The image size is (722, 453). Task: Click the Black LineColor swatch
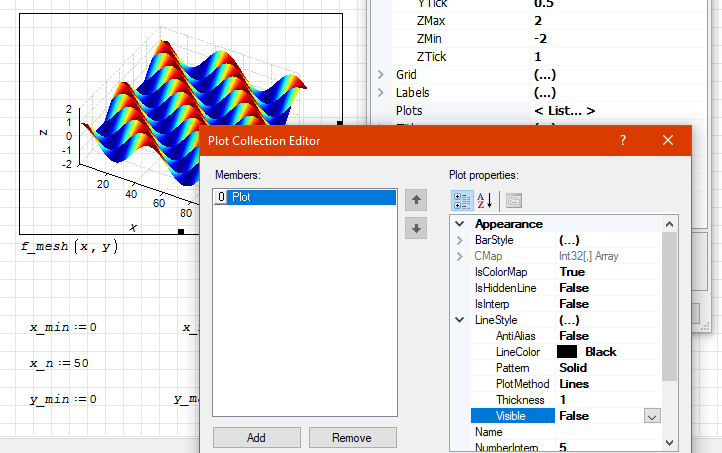(567, 352)
